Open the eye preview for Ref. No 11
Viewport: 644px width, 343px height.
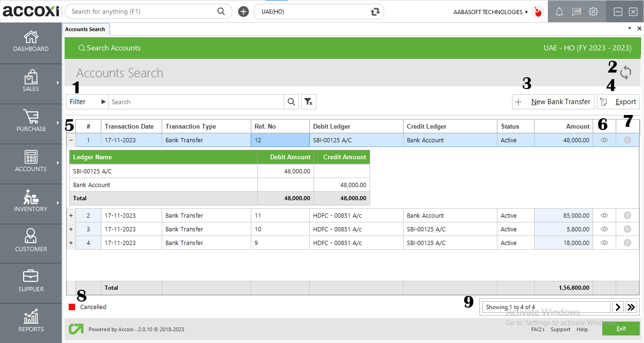604,215
